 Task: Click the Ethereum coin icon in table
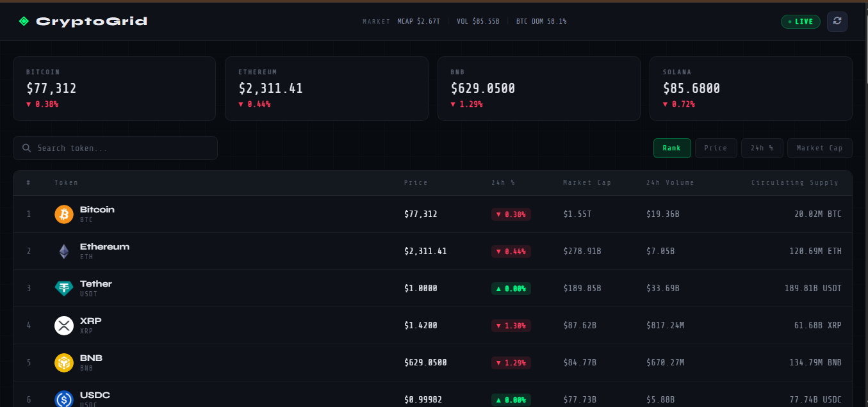point(64,251)
